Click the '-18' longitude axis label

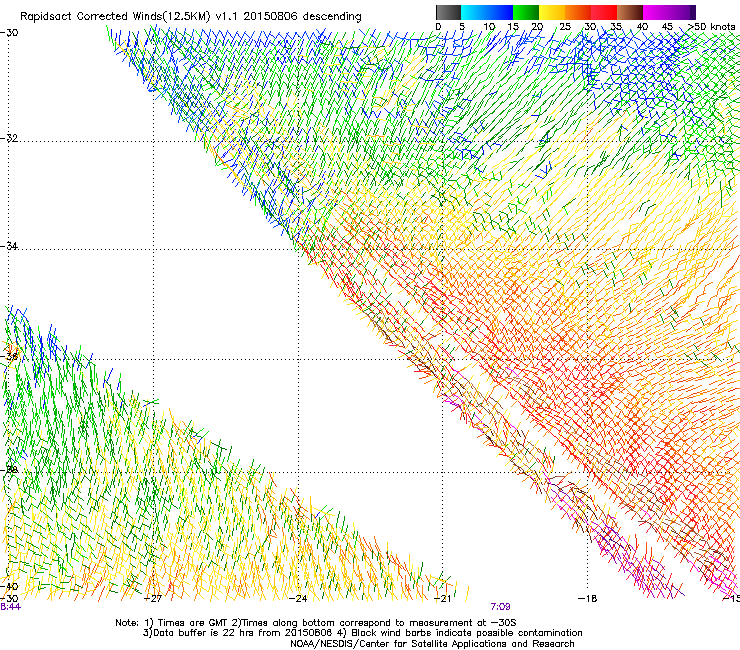click(588, 599)
